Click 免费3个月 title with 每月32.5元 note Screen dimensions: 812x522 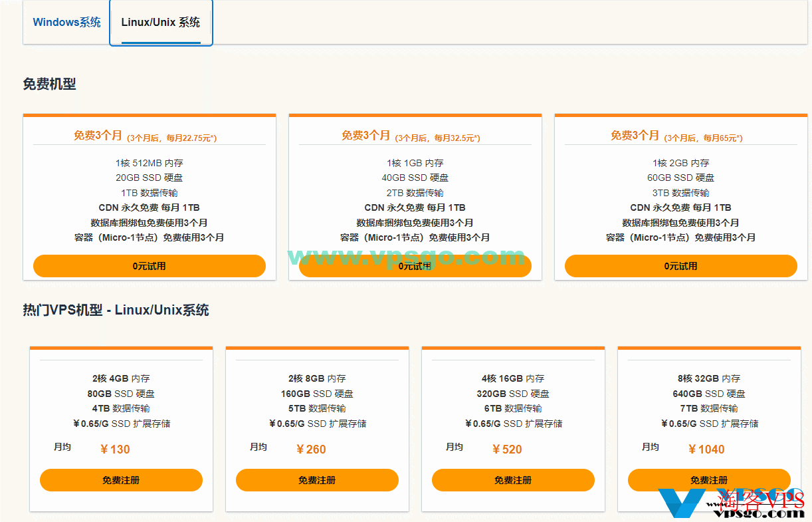[366, 136]
